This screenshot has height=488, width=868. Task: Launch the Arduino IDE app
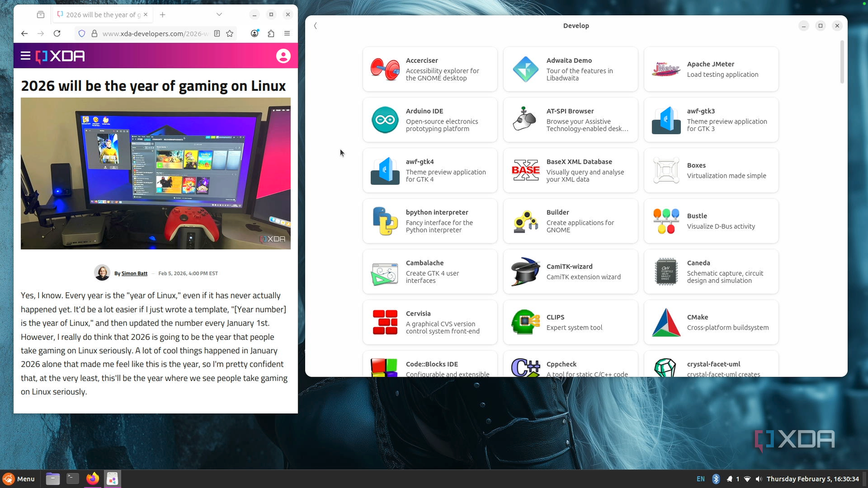429,119
